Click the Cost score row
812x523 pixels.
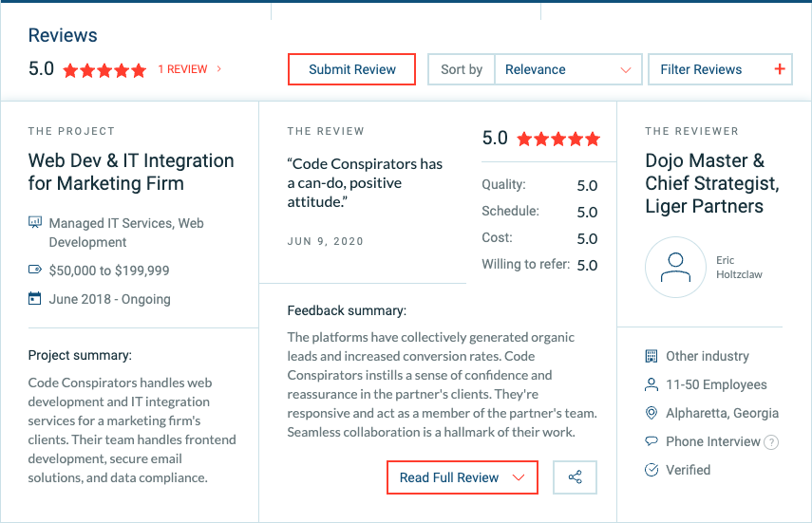pyautogui.click(x=539, y=238)
